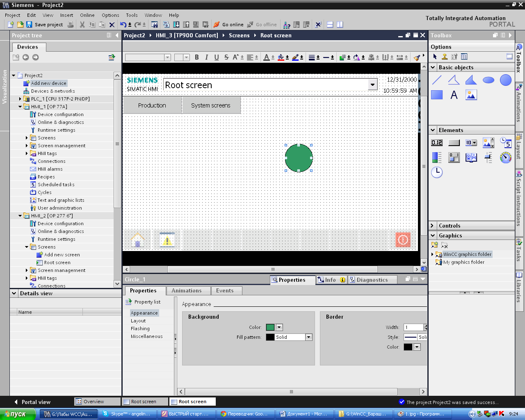Select the Polygon basic object

pos(471,80)
